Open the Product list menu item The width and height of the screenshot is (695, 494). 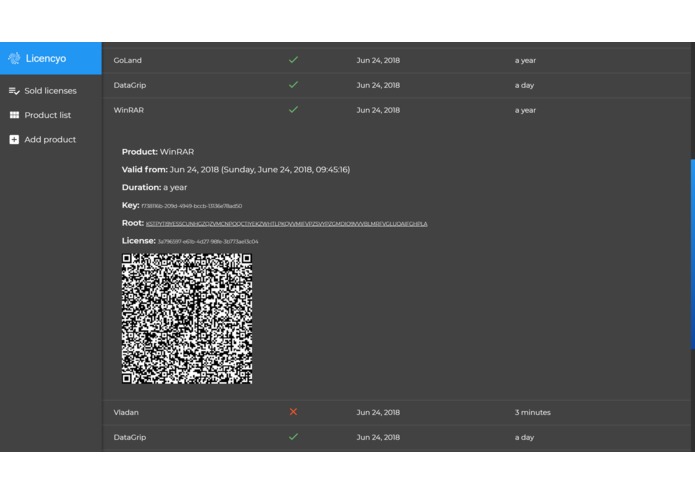[51, 115]
